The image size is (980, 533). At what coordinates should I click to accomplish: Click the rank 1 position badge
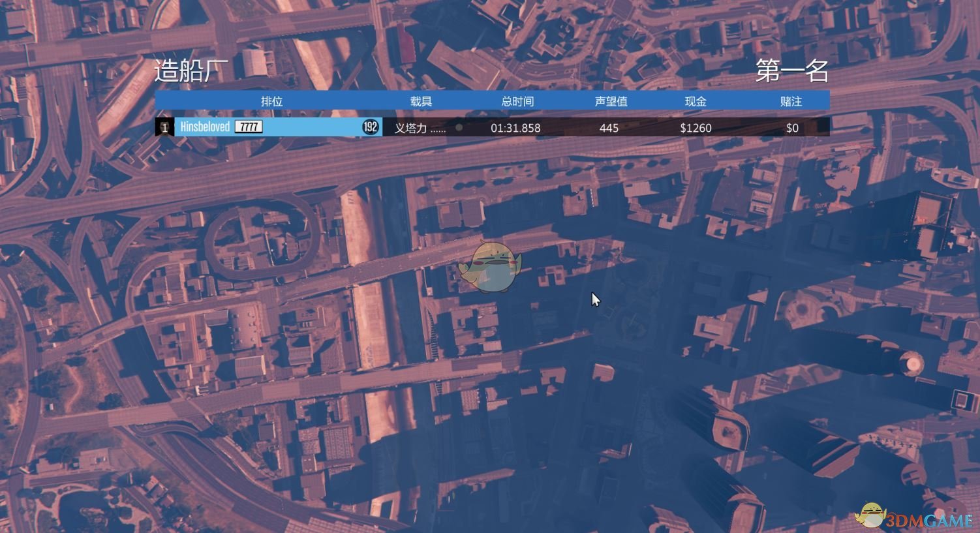coord(164,127)
